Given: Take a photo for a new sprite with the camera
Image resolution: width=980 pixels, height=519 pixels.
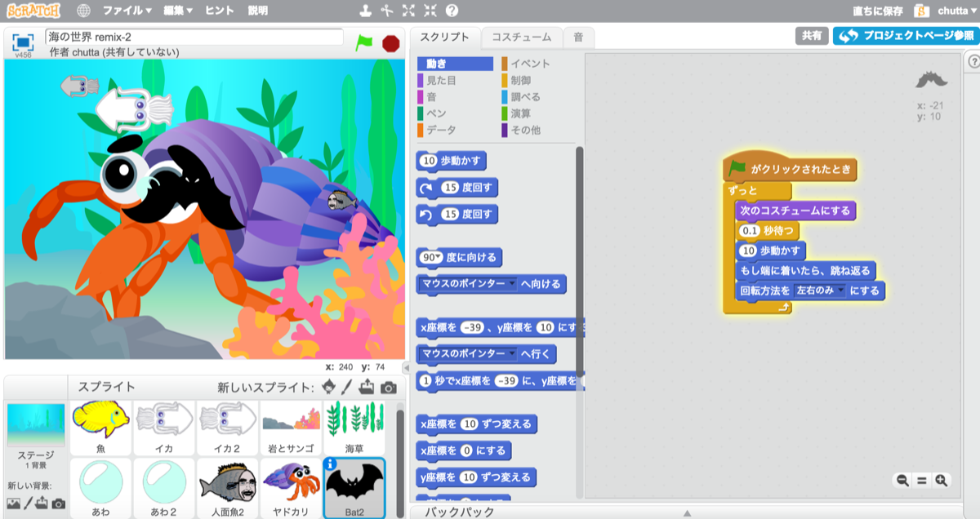Looking at the screenshot, I should tap(388, 385).
